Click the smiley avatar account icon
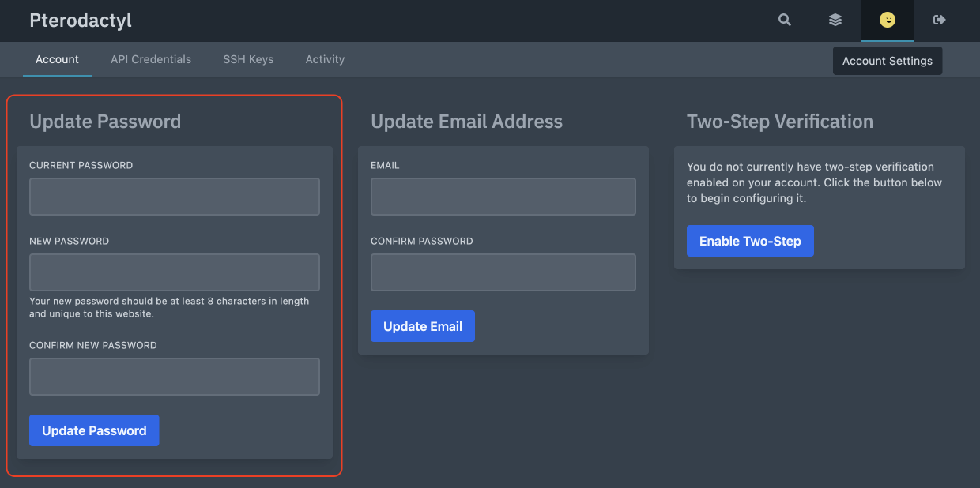980x488 pixels. (888, 21)
